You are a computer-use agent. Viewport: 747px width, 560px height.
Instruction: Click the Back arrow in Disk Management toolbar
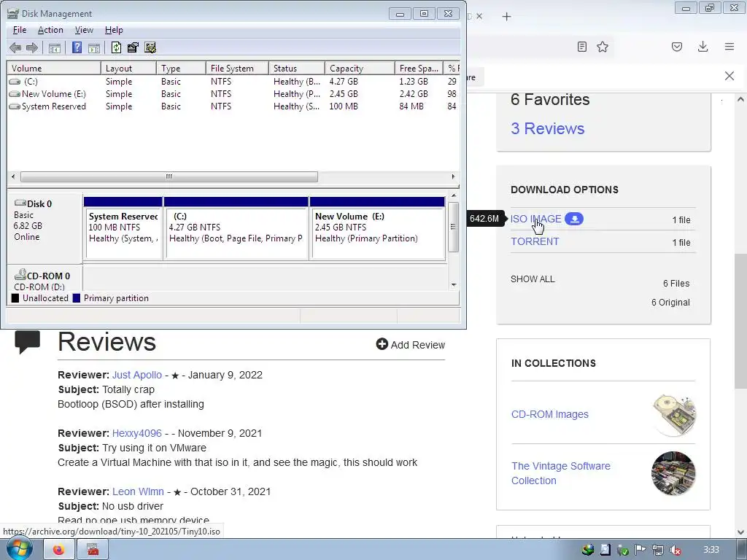tap(15, 47)
